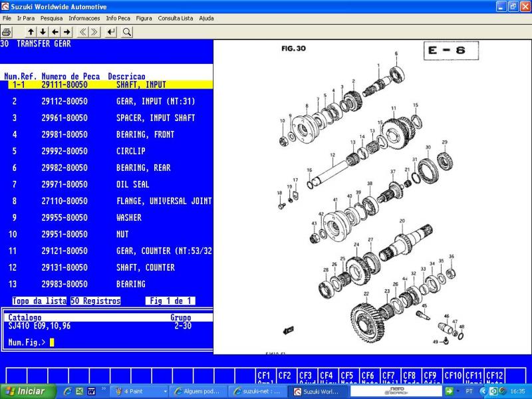Switch to suzuki-net taskbar window
The image size is (532, 399).
[257, 391]
